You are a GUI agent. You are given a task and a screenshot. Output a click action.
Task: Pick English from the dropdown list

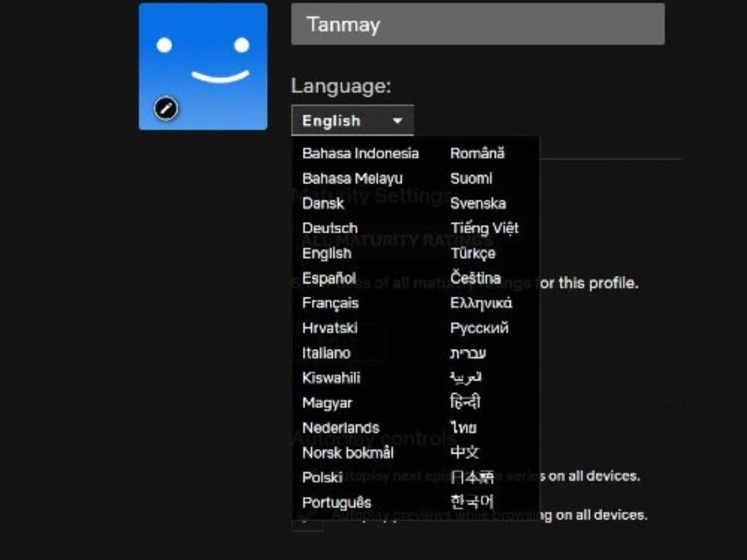327,253
